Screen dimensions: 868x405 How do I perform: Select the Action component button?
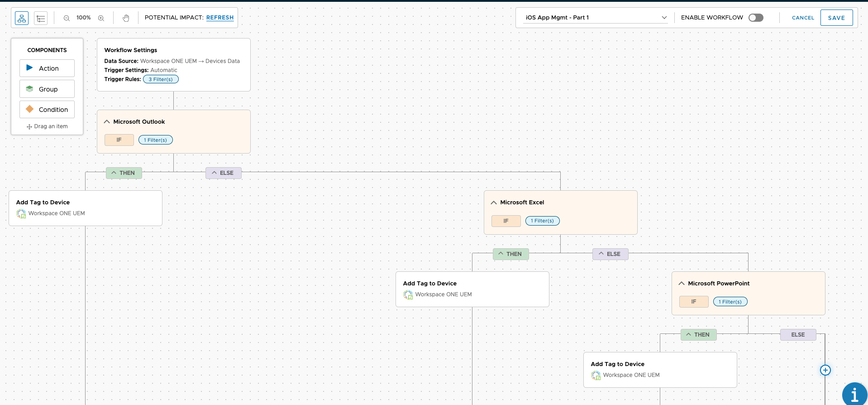[47, 68]
